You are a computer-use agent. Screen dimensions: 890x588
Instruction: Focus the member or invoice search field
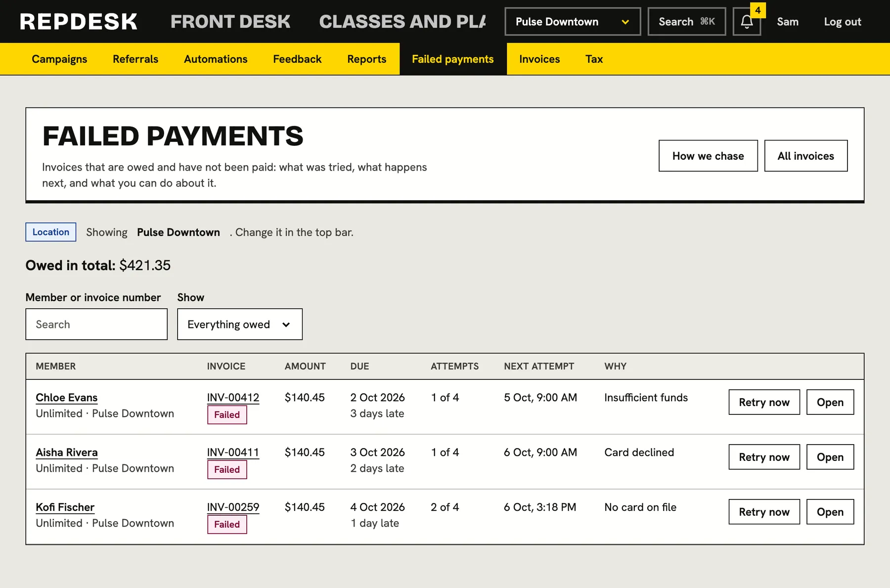pyautogui.click(x=96, y=324)
